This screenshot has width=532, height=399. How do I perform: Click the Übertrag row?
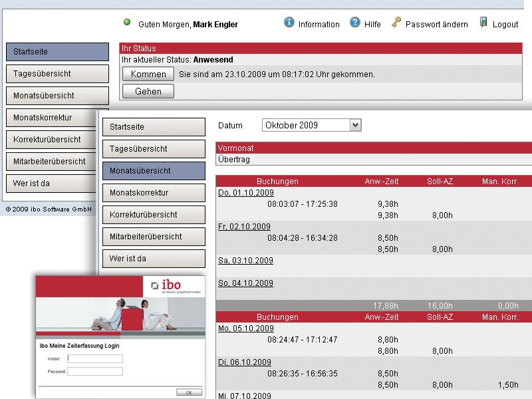click(374, 159)
